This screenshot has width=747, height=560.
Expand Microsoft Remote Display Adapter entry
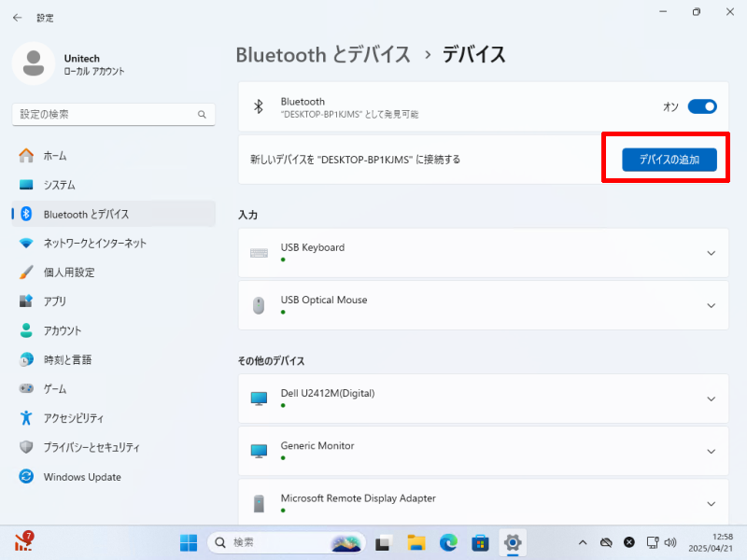pos(711,503)
